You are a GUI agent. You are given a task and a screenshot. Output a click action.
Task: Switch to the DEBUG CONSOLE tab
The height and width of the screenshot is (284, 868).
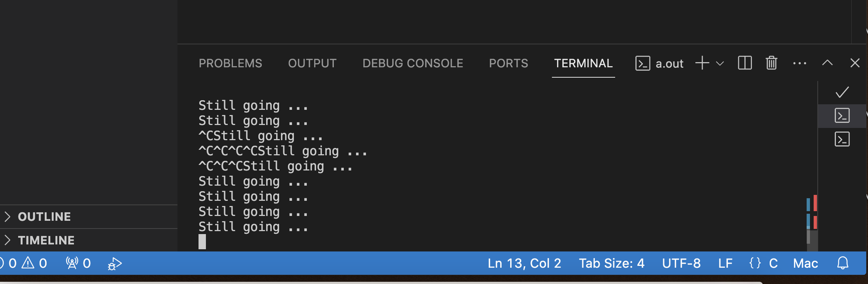[413, 63]
